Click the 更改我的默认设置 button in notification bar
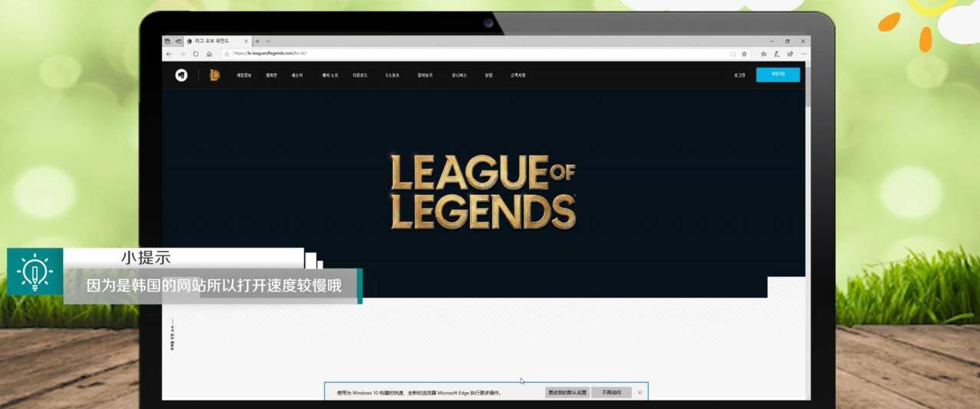The width and height of the screenshot is (980, 409). (x=567, y=393)
